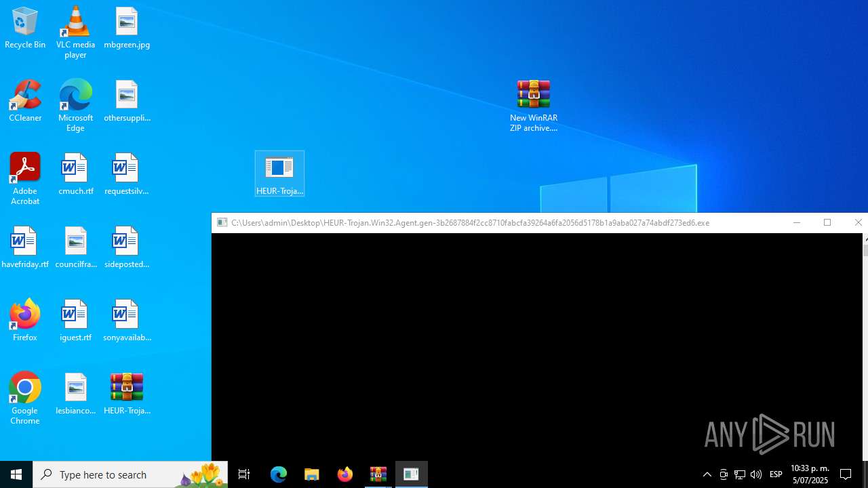Screen dimensions: 868x488
Task: Open the clock and date flyout
Action: pos(810,474)
